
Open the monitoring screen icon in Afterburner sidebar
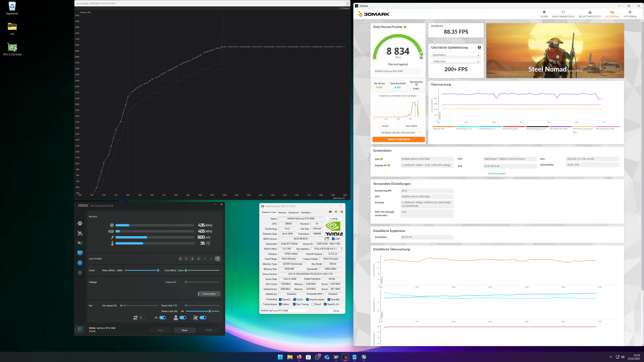click(80, 253)
